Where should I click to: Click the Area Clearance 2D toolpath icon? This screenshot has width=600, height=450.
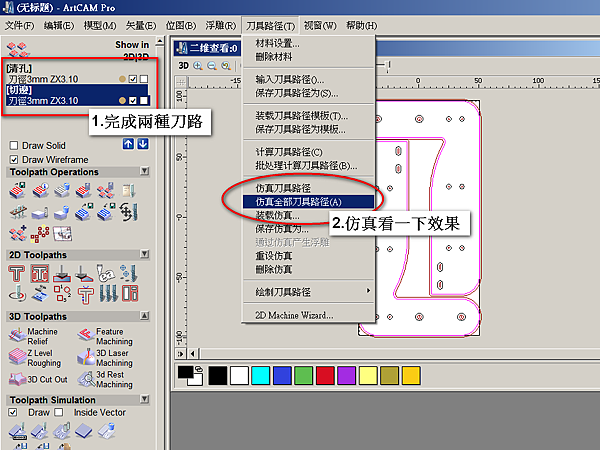pos(40,273)
